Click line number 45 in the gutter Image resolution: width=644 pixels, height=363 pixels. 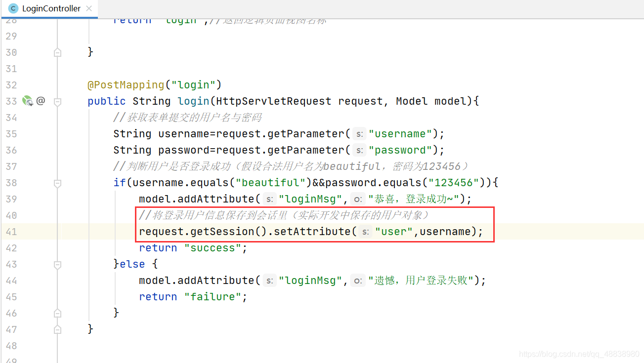11,297
